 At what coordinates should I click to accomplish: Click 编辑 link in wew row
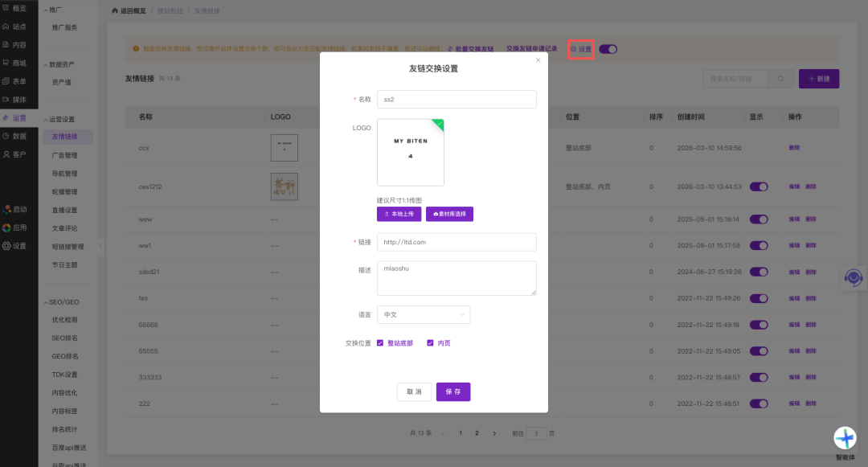[794, 219]
